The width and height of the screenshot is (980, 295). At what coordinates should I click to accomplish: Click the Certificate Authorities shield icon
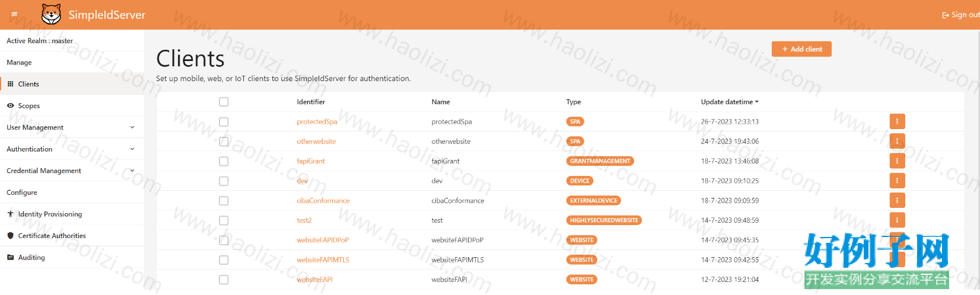click(10, 236)
